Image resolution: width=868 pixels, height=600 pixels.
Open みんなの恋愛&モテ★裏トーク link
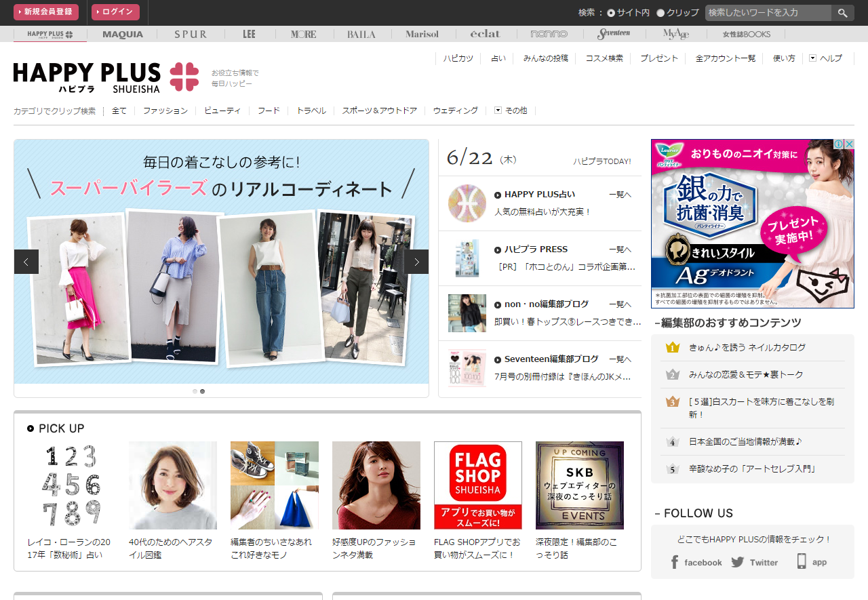[746, 374]
